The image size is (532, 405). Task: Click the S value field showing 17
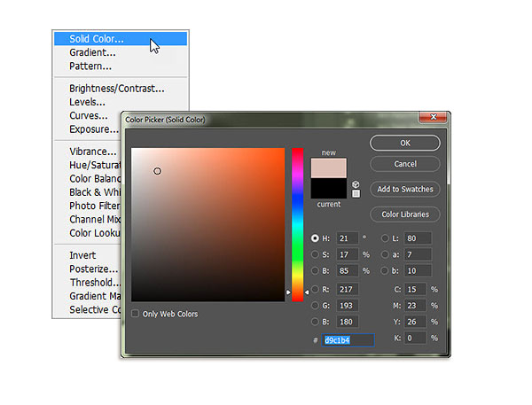pyautogui.click(x=347, y=254)
